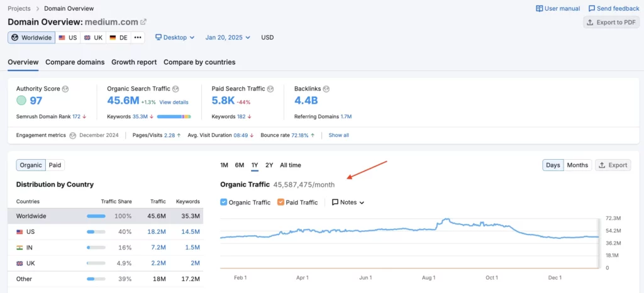Click the keywords distribution color bar
This screenshot has height=293, width=644.
point(174,117)
